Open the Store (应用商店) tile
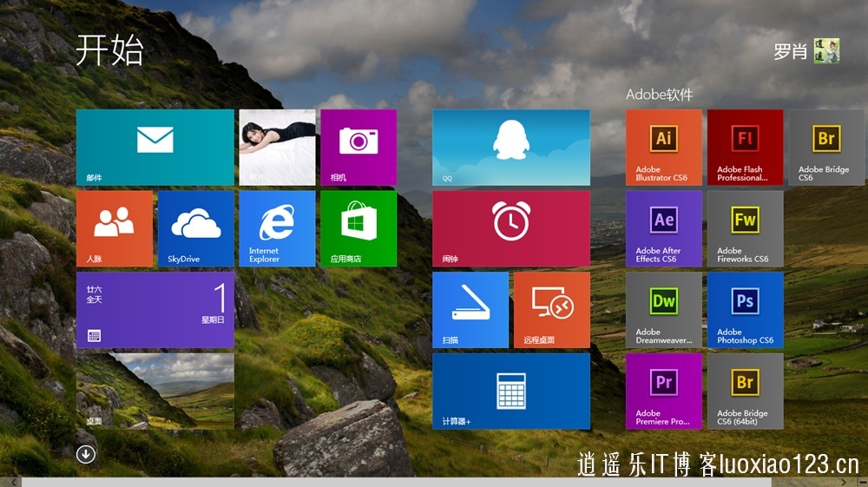 358,228
